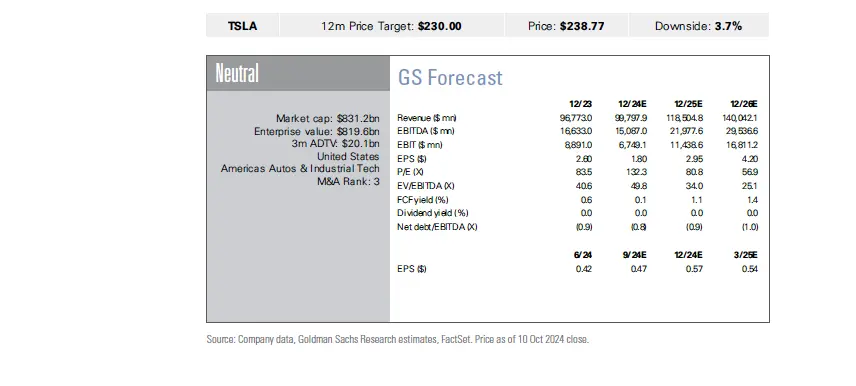856x386 pixels.
Task: Click the M&A Rank: 3 text
Action: click(x=348, y=182)
